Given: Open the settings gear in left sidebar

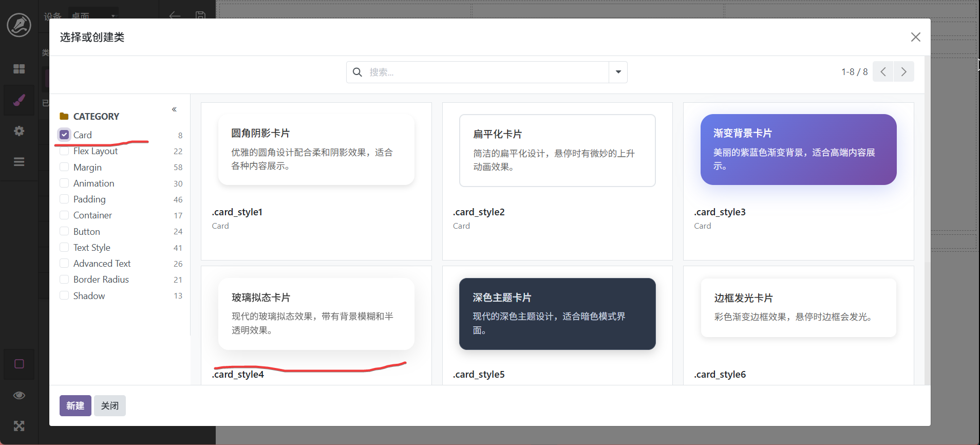Looking at the screenshot, I should [x=19, y=131].
